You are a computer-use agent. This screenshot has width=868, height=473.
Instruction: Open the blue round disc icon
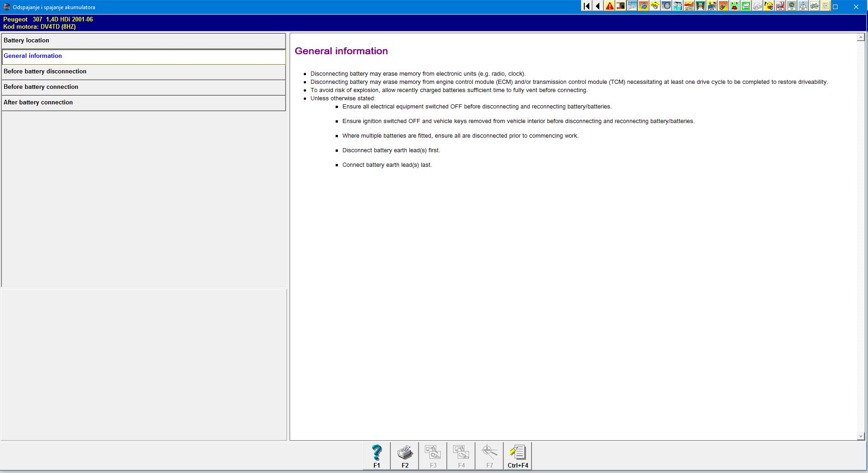pyautogui.click(x=666, y=6)
